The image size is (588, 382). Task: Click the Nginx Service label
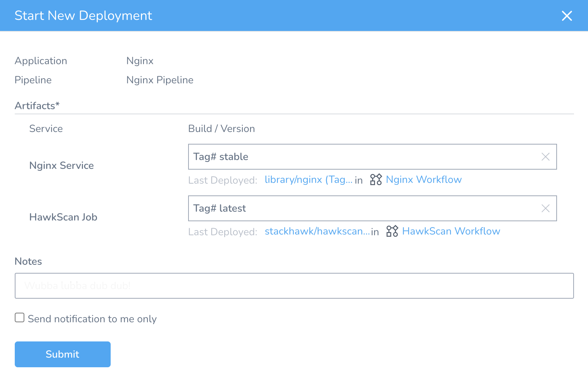62,166
